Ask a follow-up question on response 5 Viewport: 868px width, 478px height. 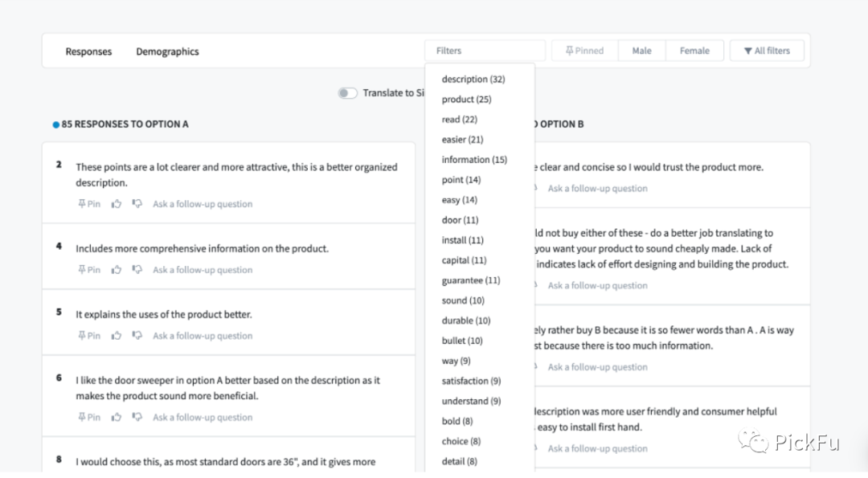click(203, 335)
